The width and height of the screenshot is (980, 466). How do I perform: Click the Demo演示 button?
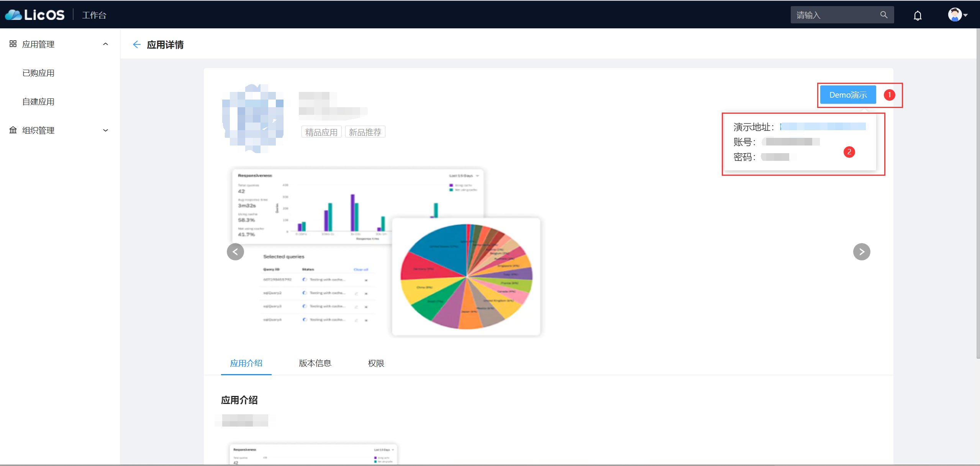pyautogui.click(x=848, y=95)
